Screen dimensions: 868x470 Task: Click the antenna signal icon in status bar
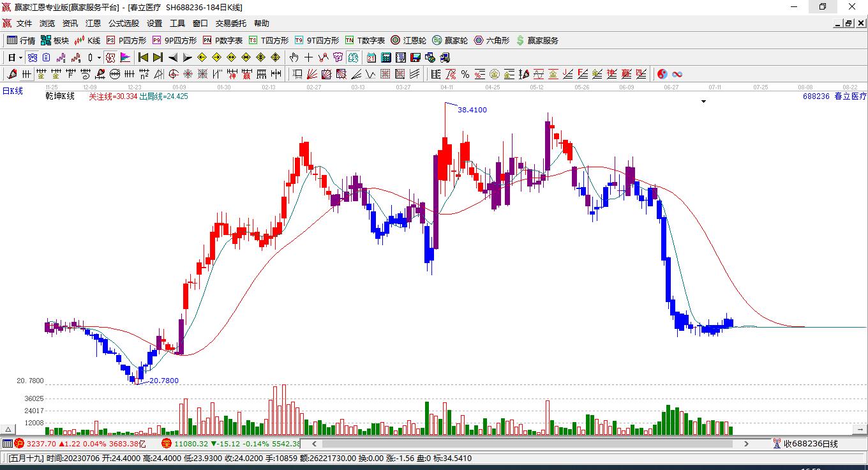pos(777,443)
